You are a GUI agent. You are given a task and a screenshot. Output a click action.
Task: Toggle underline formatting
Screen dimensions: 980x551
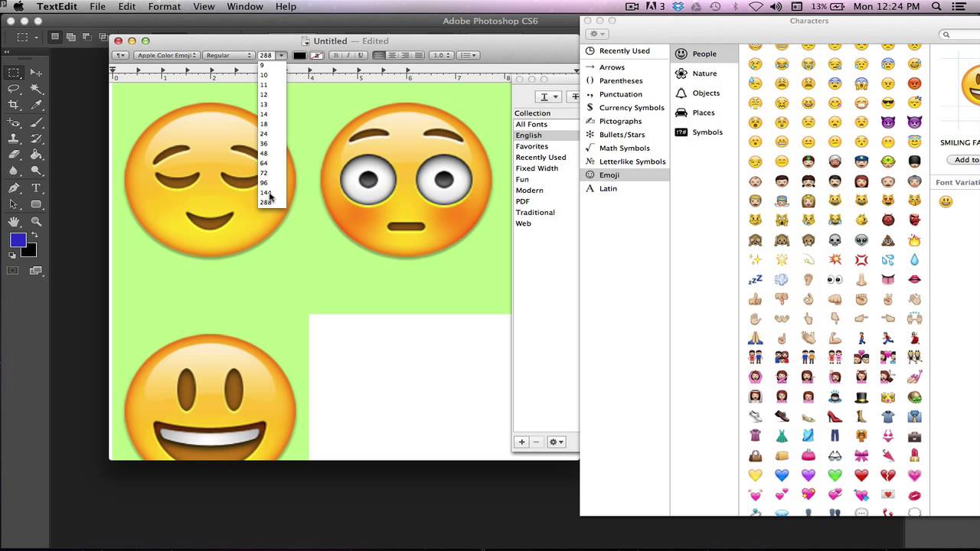click(361, 55)
